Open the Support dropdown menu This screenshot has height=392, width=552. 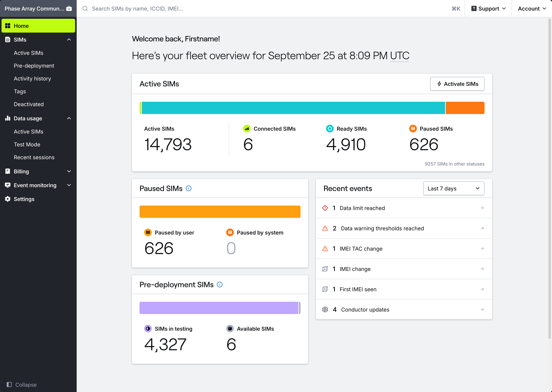[488, 9]
